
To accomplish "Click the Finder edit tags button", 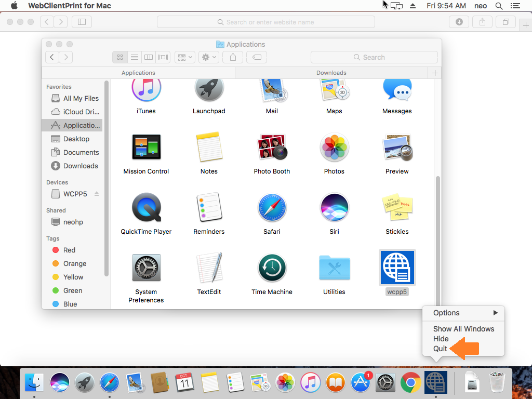I will [257, 57].
